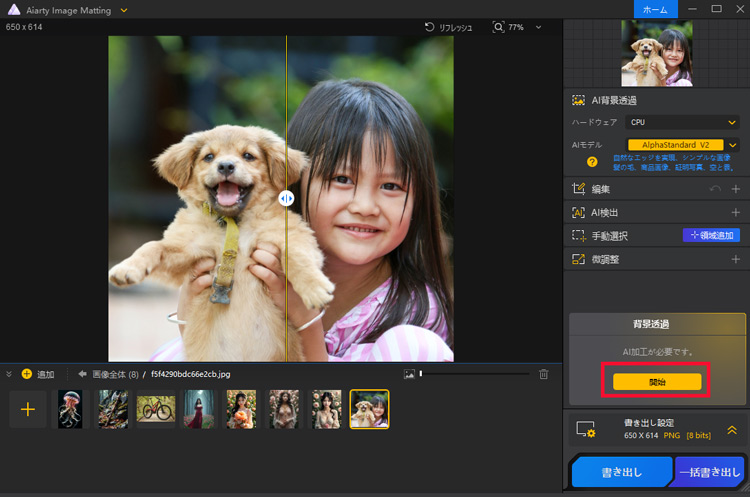Click the yellow 追加 add icon
The width and height of the screenshot is (750, 497).
point(27,374)
